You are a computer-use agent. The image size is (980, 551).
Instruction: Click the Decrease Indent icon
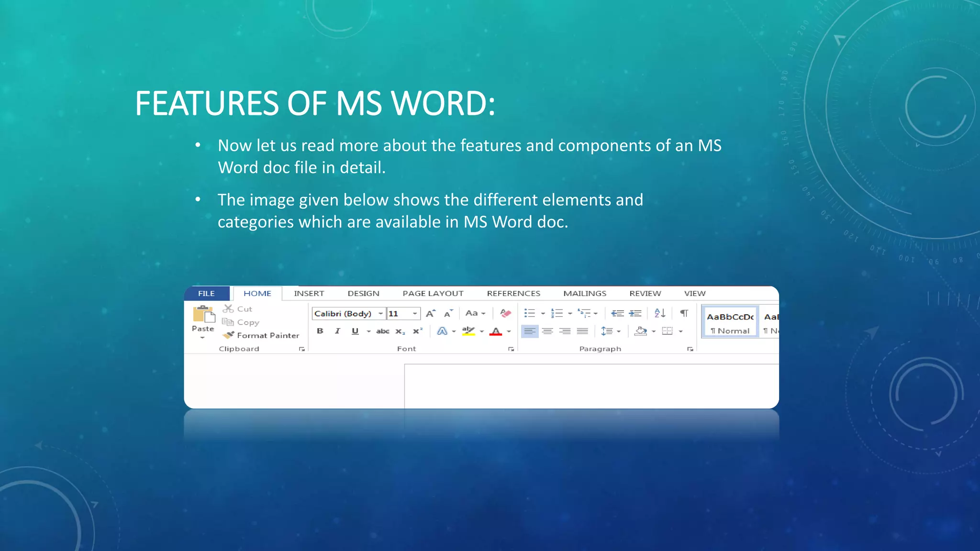click(x=617, y=313)
